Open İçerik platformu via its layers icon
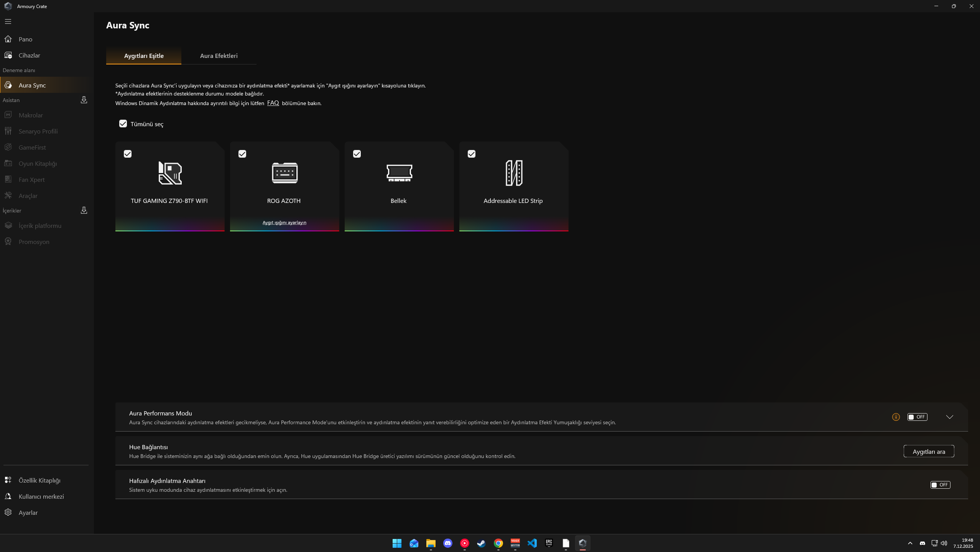 tap(8, 226)
